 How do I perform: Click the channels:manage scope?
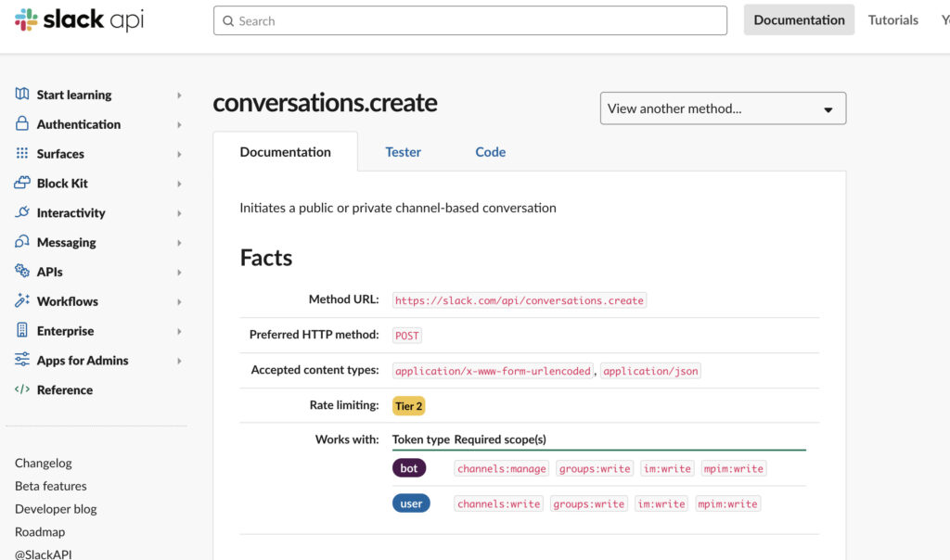[502, 468]
